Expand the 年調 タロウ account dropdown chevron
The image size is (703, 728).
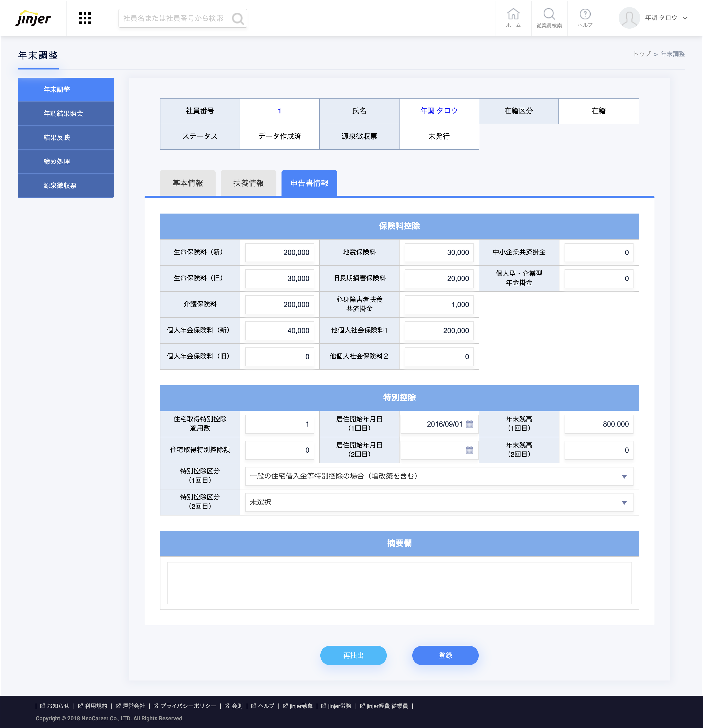click(685, 18)
